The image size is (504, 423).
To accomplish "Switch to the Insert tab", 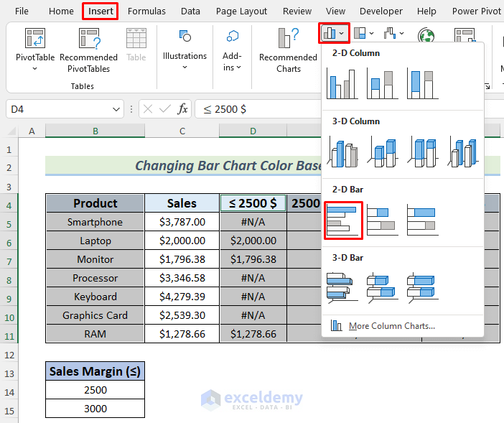I will [101, 11].
